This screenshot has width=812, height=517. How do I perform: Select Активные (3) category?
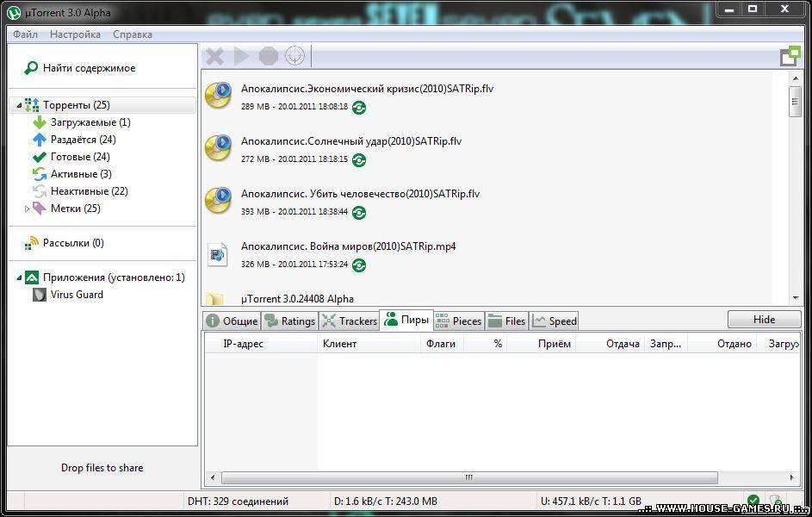[x=81, y=174]
